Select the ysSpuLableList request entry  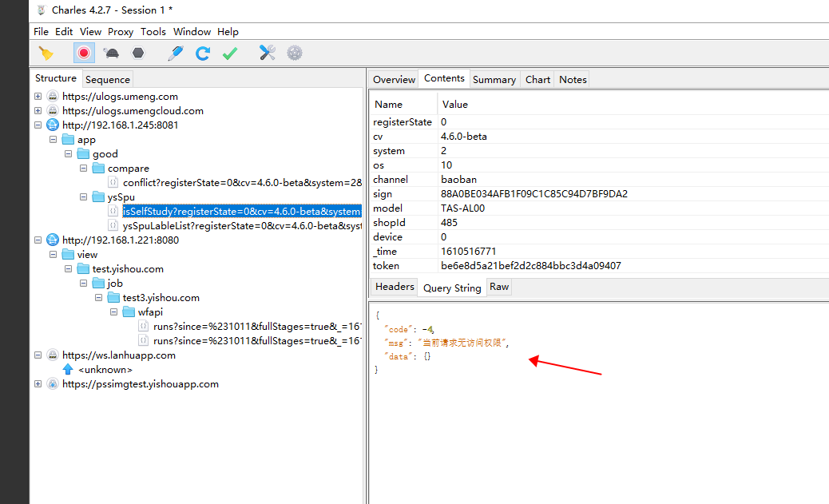tap(242, 226)
